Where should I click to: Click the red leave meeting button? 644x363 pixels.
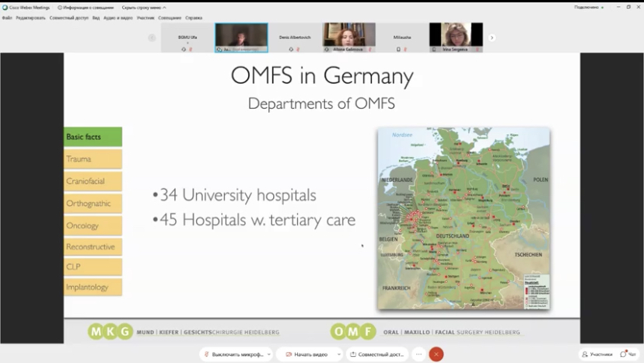tap(436, 354)
